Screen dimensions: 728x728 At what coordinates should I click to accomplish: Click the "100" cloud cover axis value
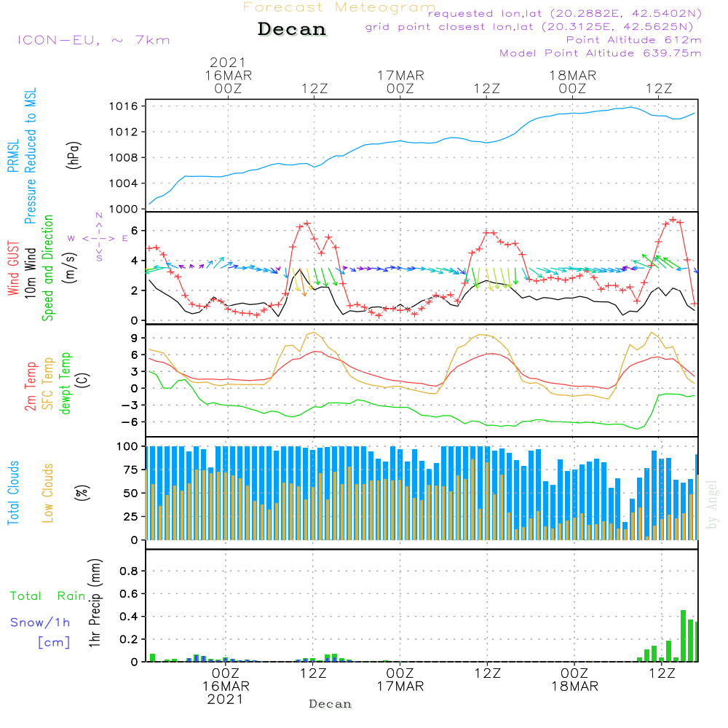point(127,447)
